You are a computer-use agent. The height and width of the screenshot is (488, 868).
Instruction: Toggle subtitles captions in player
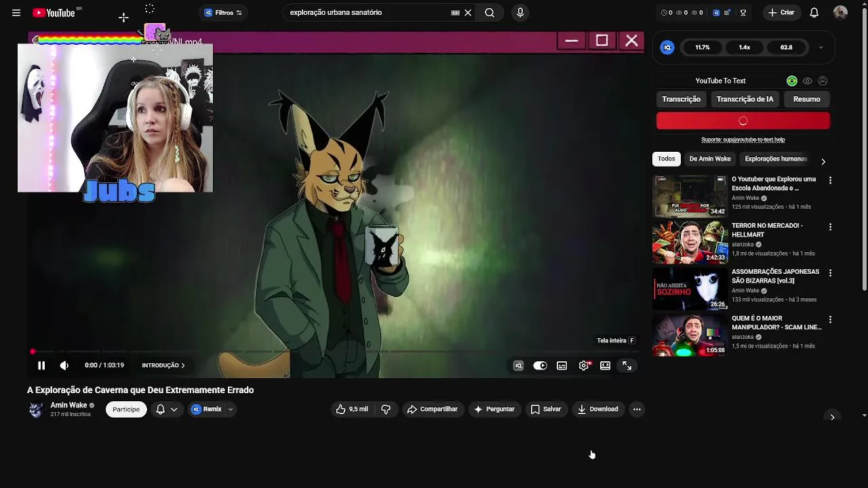(x=561, y=365)
